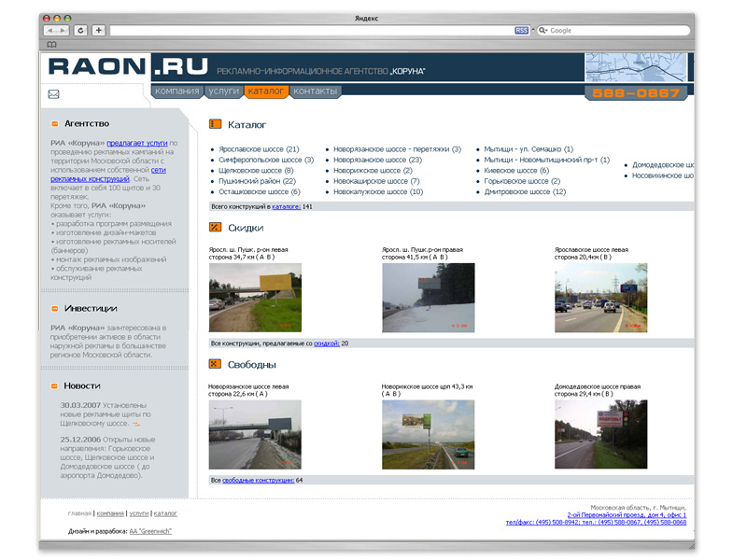Open Новорязанское шоссе левая 22,6 км photo
Screen dimensions: 747x560
point(255,434)
